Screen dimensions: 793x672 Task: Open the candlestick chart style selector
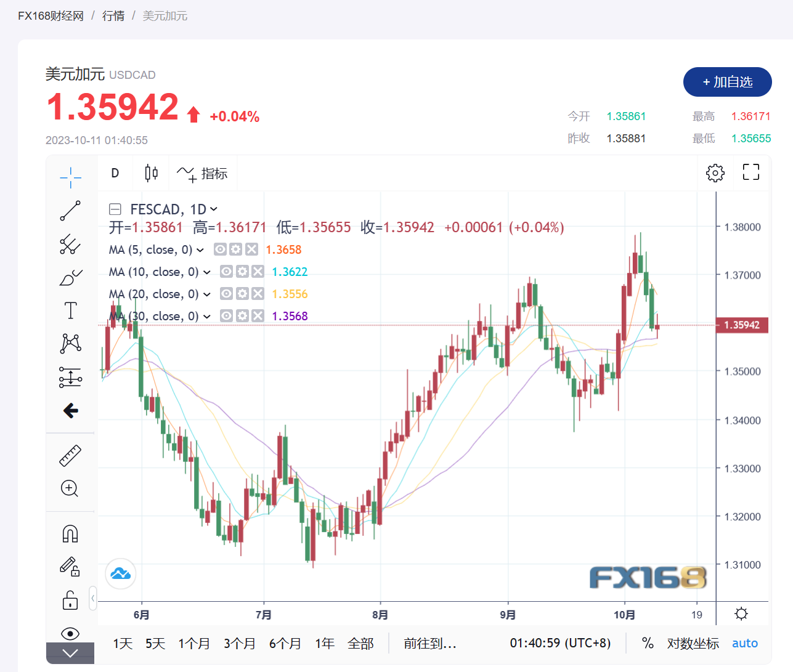coord(151,173)
